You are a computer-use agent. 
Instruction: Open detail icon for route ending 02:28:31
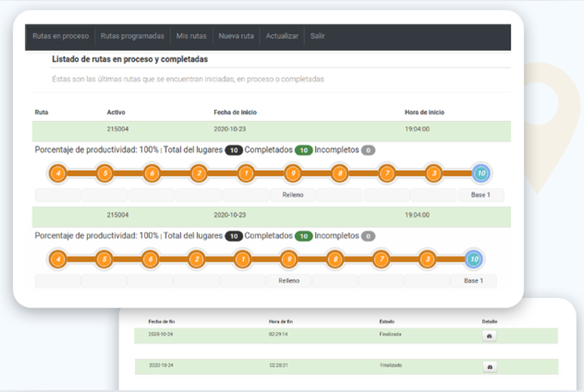tap(489, 366)
